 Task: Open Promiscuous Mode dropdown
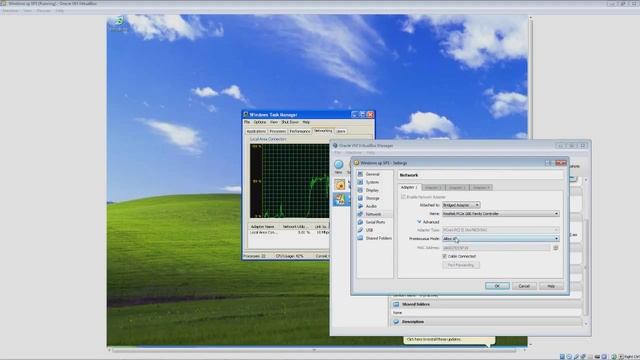pos(501,238)
